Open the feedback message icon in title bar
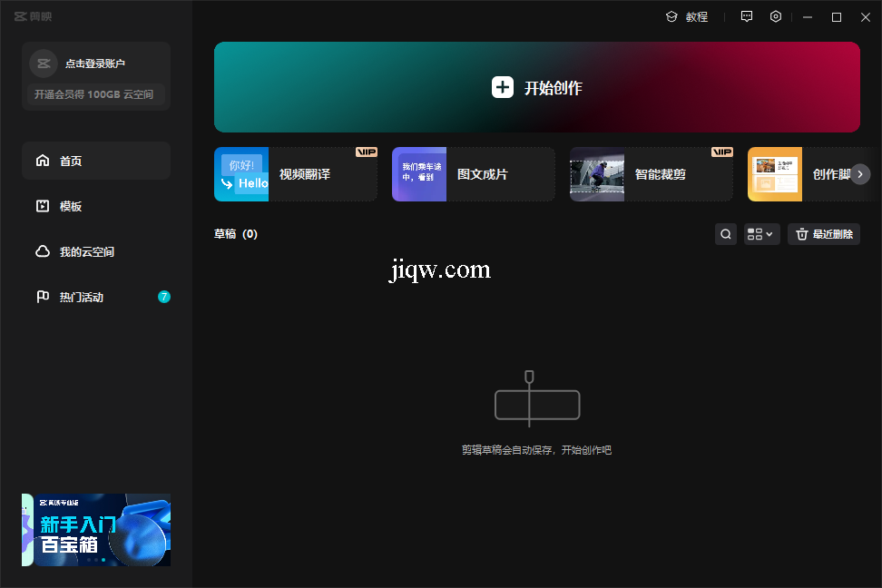The image size is (882, 588). tap(747, 16)
